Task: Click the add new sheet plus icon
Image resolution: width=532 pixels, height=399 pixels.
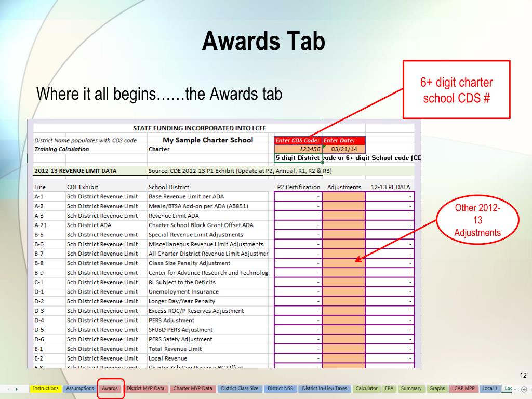Action: (524, 389)
